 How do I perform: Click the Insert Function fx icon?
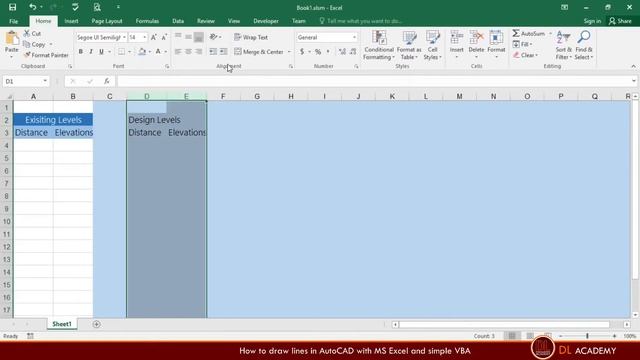coord(107,81)
